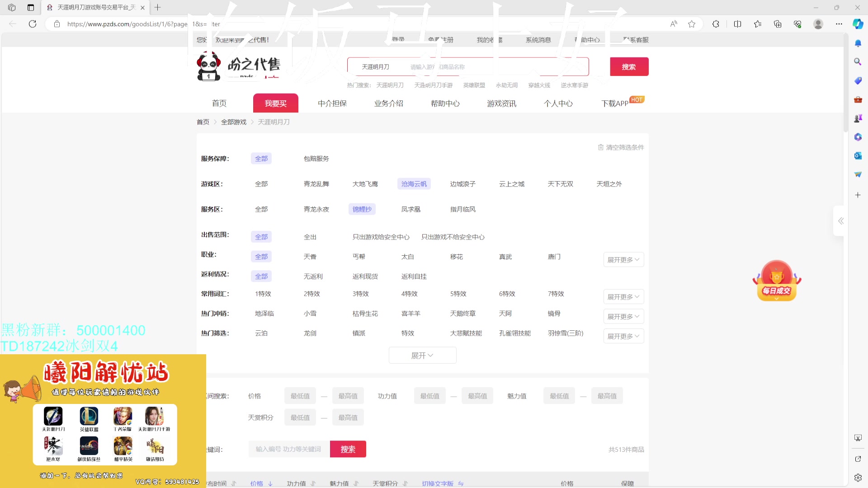The height and width of the screenshot is (488, 868).
Task: Click the 输入编号功力等关键词 input field
Action: click(x=288, y=449)
